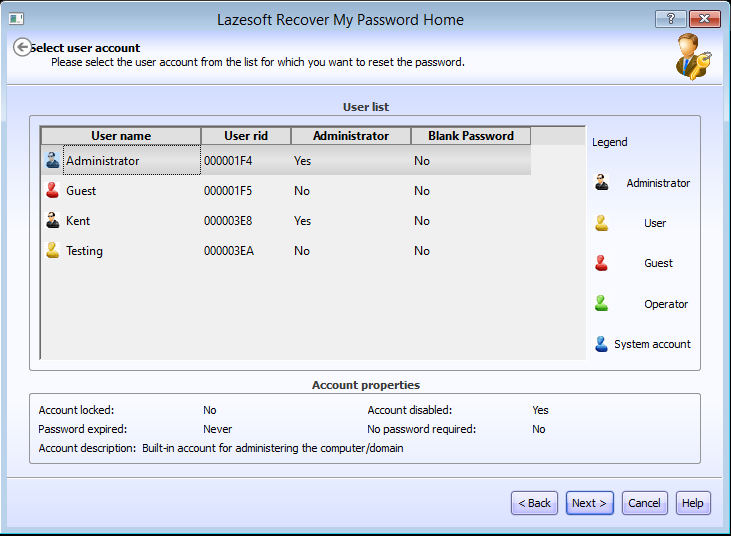Click the Blank Password column header
The height and width of the screenshot is (536, 731).
[470, 136]
